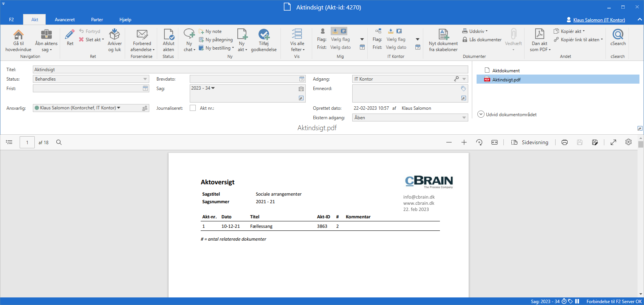Image resolution: width=644 pixels, height=305 pixels.
Task: Click the Emneord text area
Action: tap(410, 93)
